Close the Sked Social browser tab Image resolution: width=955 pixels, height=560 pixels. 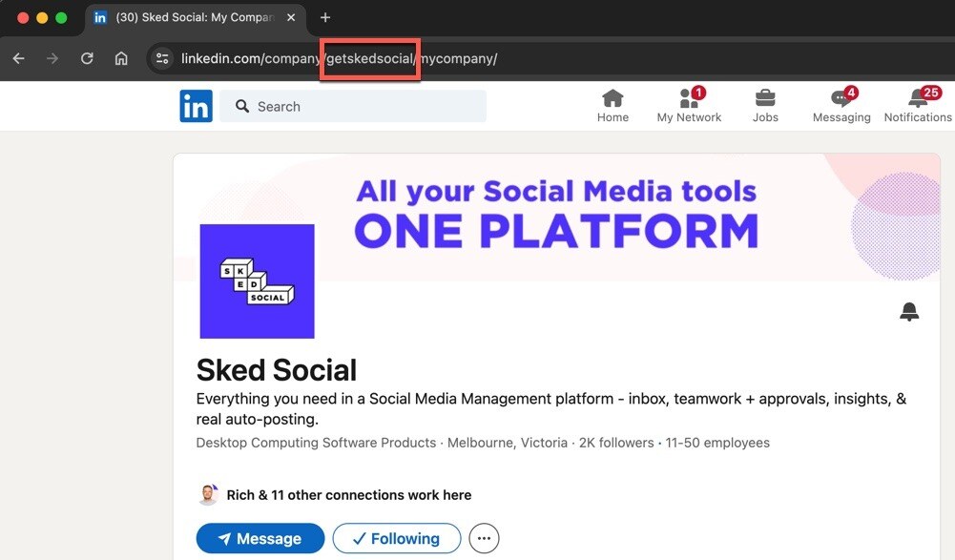(291, 18)
